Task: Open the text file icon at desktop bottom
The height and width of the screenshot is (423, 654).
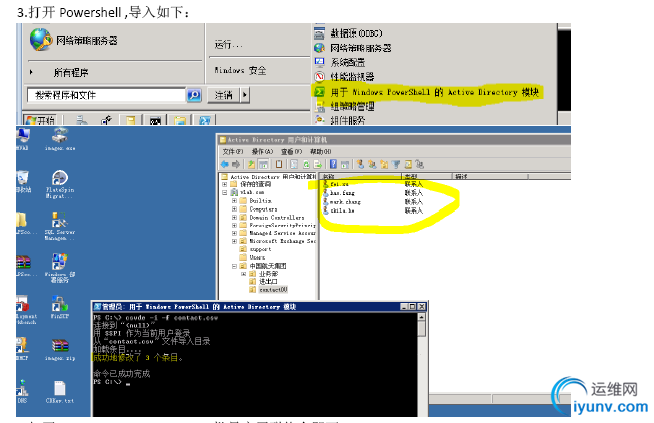Action: coord(60,392)
